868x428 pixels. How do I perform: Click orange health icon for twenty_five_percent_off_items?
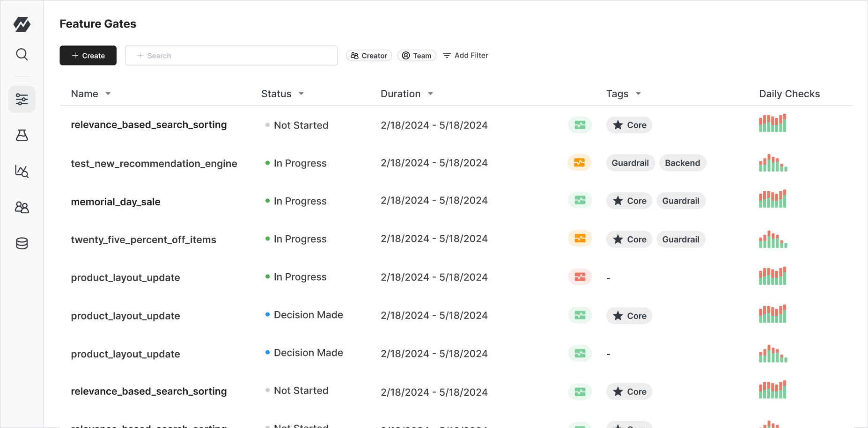(x=580, y=239)
